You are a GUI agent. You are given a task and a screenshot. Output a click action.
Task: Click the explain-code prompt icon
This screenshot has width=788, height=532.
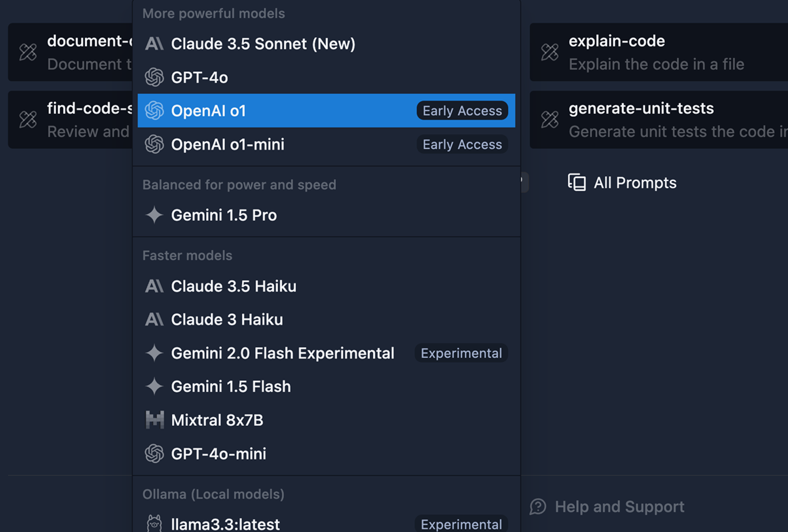click(550, 52)
